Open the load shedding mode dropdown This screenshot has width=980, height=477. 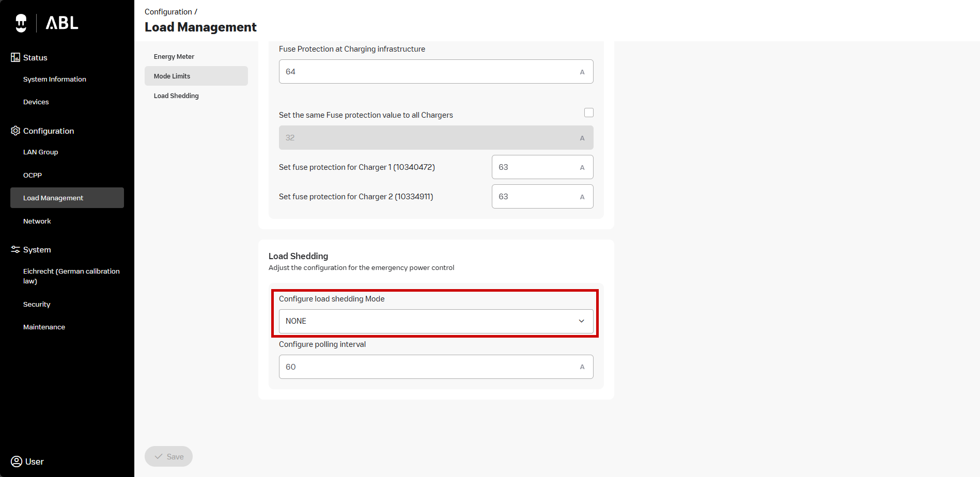click(435, 321)
